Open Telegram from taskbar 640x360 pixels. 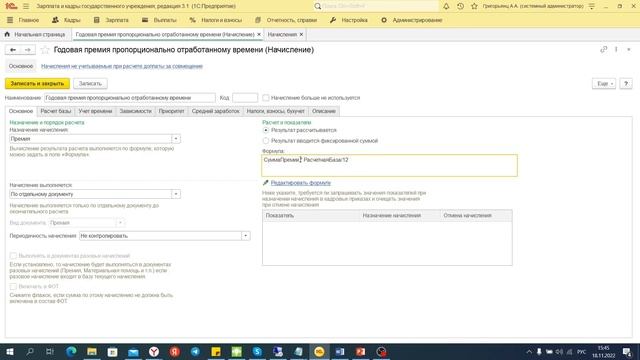click(195, 351)
